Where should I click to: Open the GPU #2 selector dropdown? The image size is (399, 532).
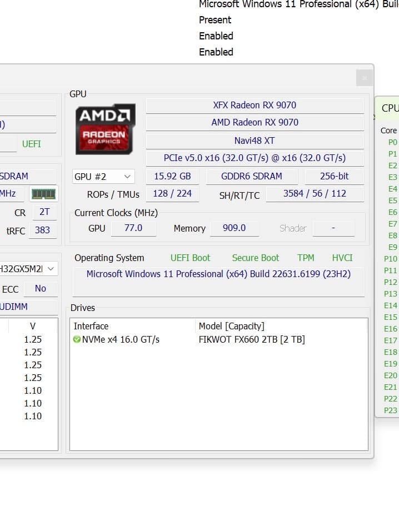103,177
